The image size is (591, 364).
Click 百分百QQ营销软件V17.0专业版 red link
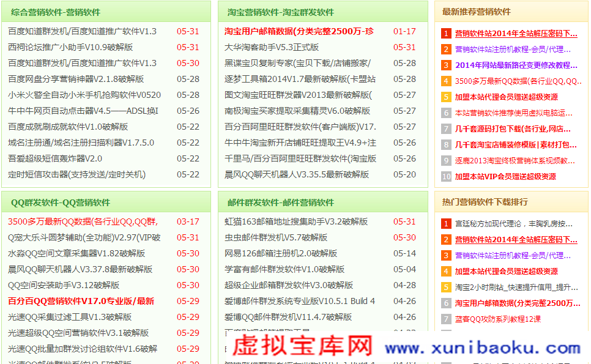click(x=81, y=301)
